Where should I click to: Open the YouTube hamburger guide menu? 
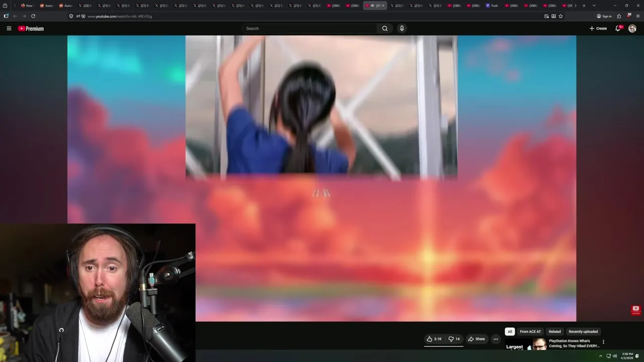tap(9, 29)
